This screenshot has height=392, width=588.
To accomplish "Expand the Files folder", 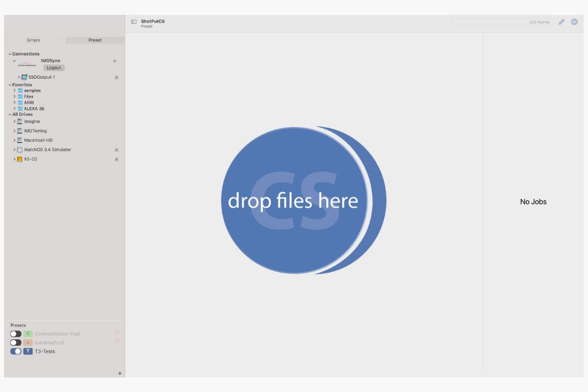I will [x=14, y=96].
